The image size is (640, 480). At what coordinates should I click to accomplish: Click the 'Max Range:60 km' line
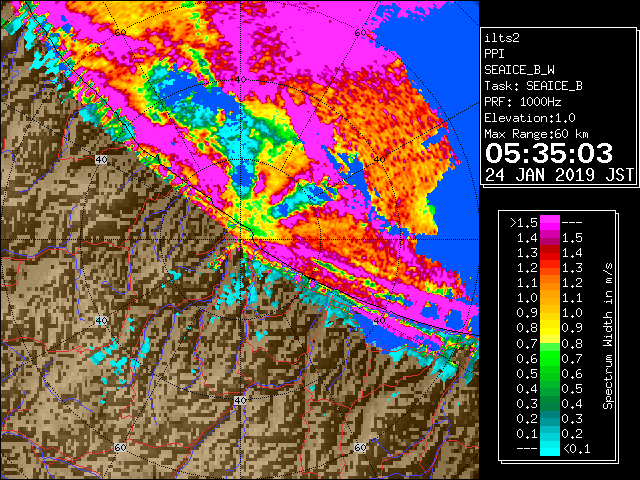click(536, 134)
